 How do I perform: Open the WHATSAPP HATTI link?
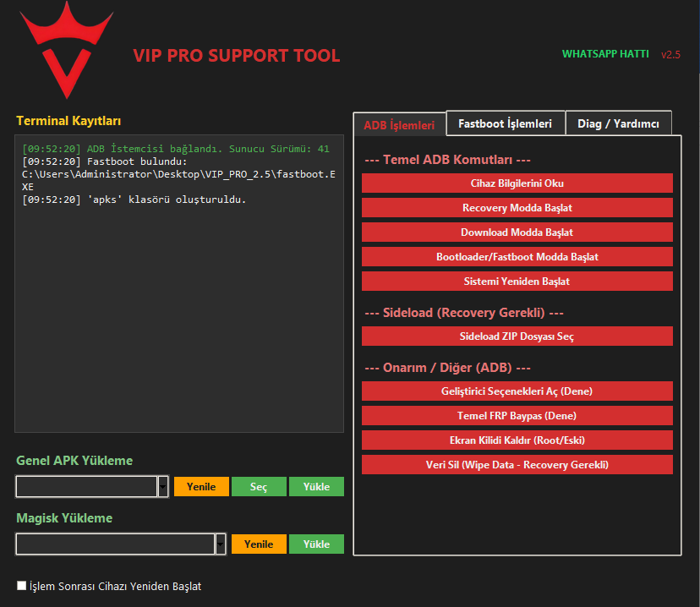(x=605, y=54)
